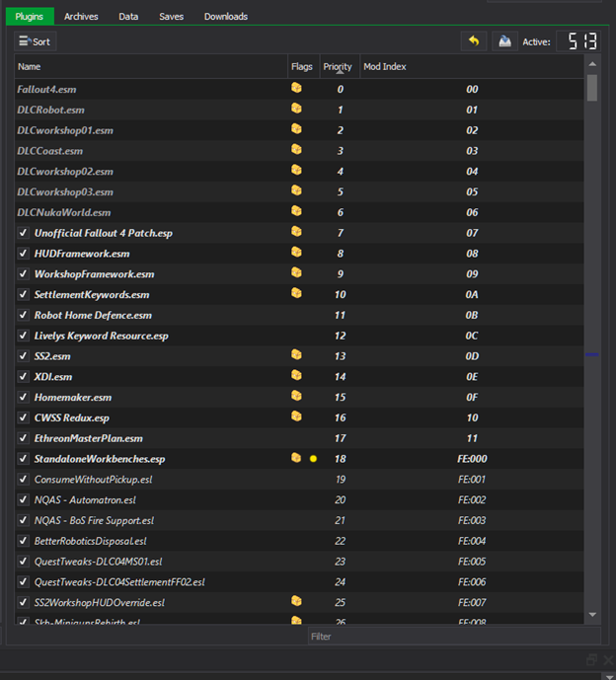Click the vertical scrollbar thumb
The image size is (616, 680).
[x=592, y=88]
